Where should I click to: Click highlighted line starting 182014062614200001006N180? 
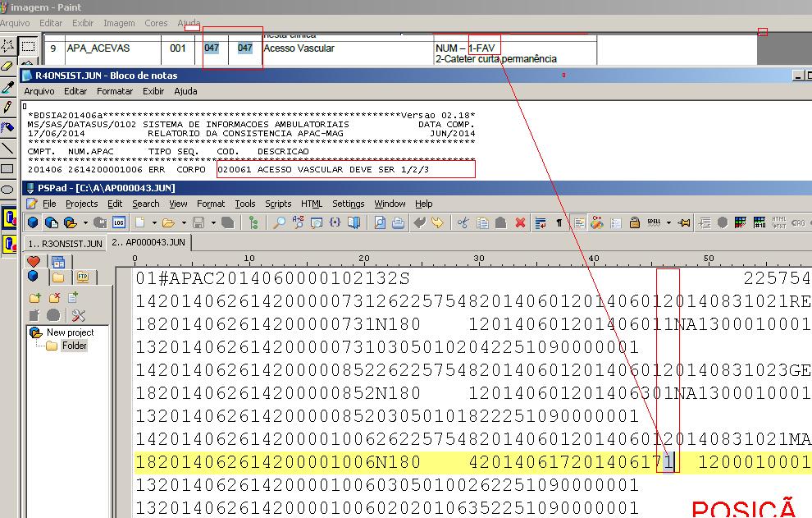(472, 462)
